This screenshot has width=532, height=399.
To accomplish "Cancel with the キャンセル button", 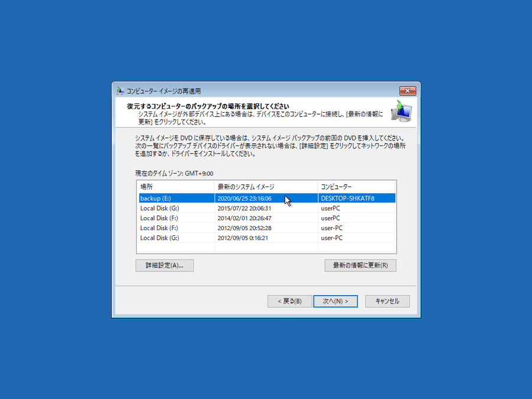I will click(387, 301).
